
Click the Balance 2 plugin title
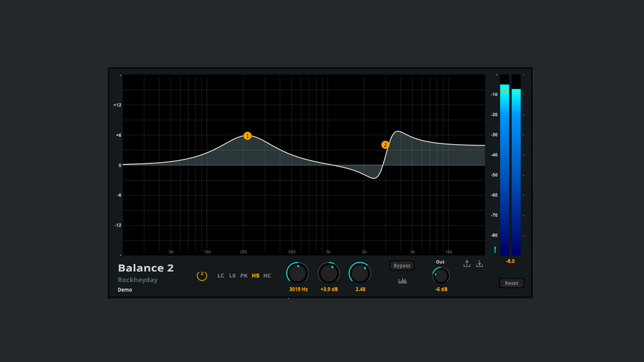tap(146, 268)
